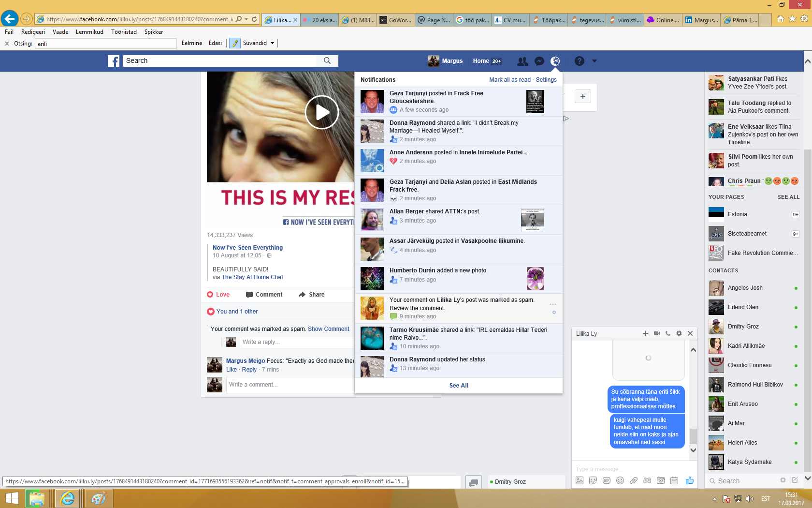Viewport: 812px width, 508px height.
Task: Open browser tools gear icon
Action: [x=804, y=19]
